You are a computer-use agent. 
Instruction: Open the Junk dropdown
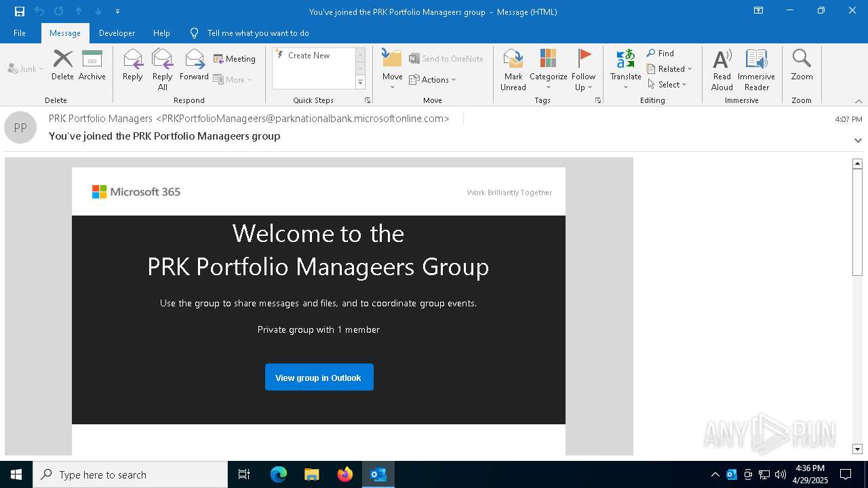pos(26,68)
